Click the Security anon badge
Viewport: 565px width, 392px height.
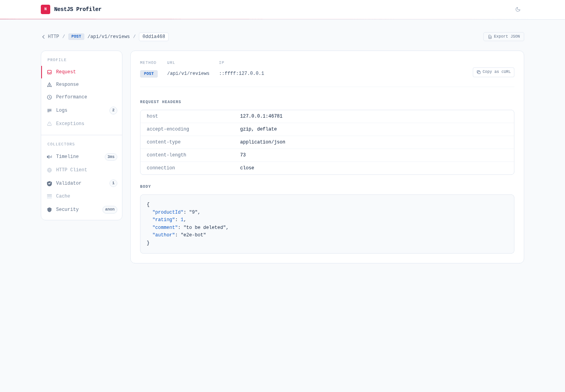point(110,210)
